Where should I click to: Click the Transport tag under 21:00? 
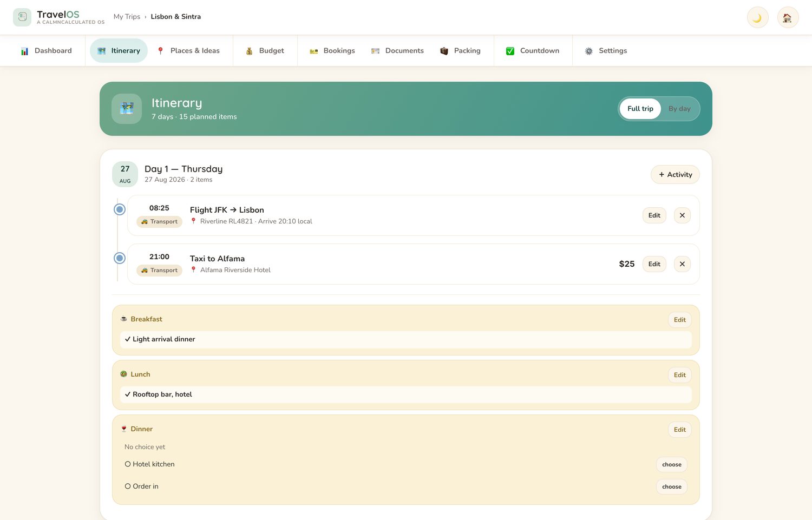(159, 271)
